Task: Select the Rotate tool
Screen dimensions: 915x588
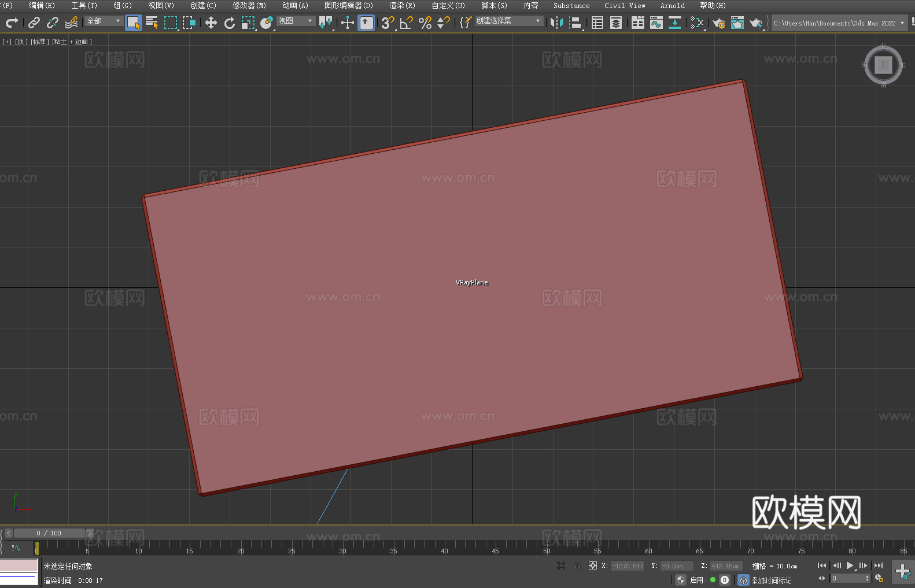Action: point(230,23)
